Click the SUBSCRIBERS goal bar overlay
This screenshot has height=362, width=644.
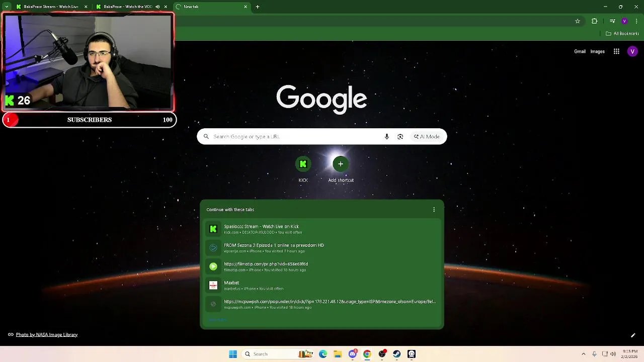(x=90, y=120)
